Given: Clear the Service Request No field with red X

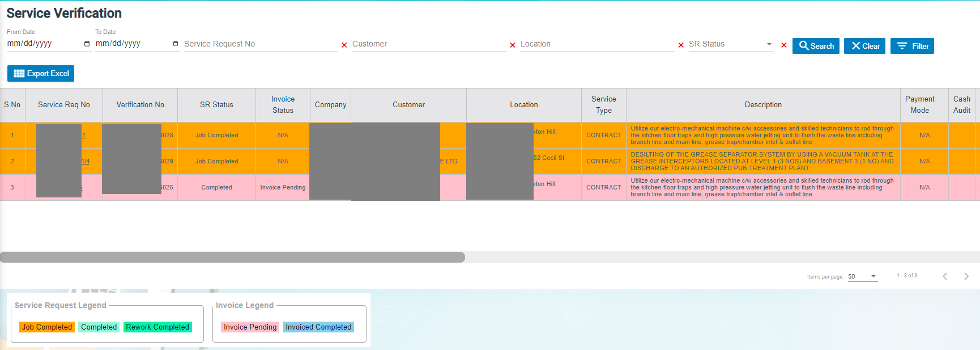Looking at the screenshot, I should click(344, 45).
